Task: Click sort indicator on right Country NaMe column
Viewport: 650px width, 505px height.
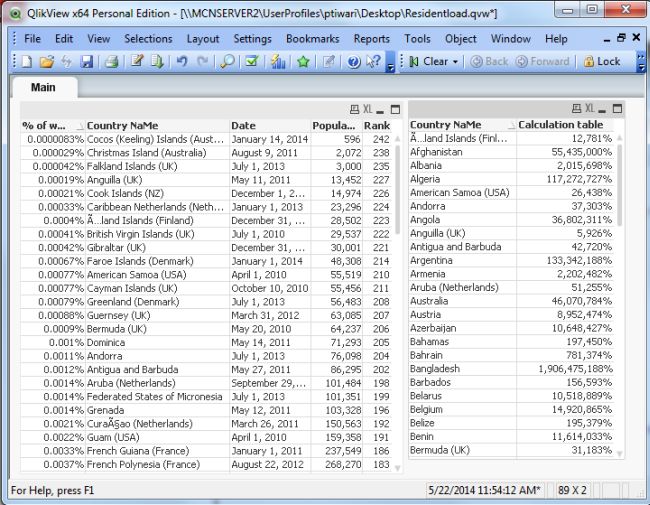Action: click(x=512, y=124)
